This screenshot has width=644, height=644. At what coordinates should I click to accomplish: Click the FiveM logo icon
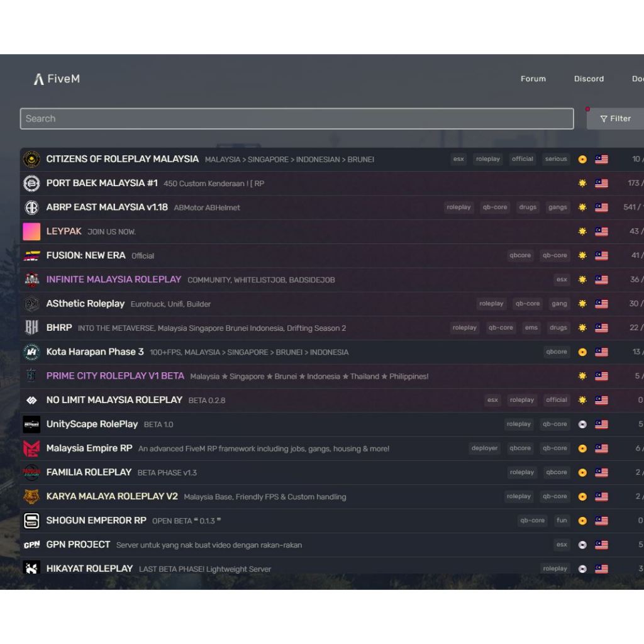pyautogui.click(x=39, y=79)
